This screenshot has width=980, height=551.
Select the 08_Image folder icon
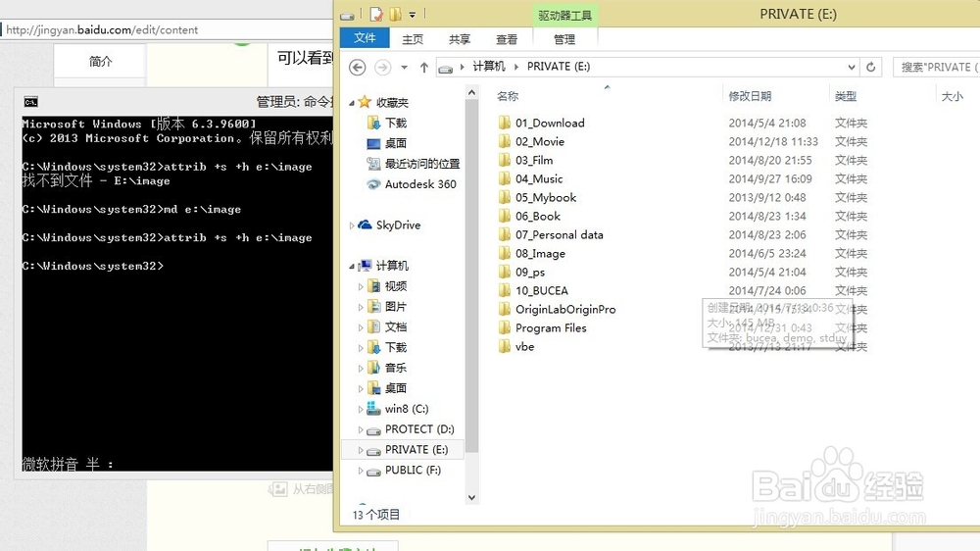(505, 253)
